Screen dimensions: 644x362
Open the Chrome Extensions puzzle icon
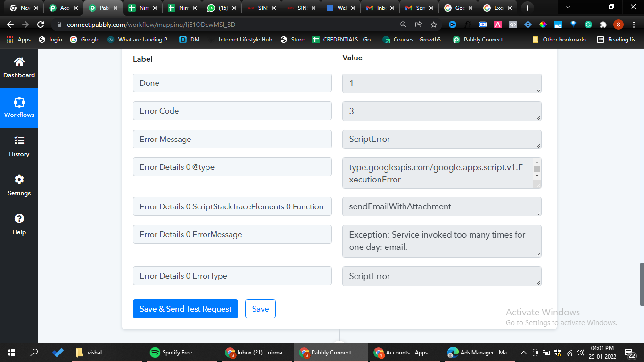click(603, 25)
